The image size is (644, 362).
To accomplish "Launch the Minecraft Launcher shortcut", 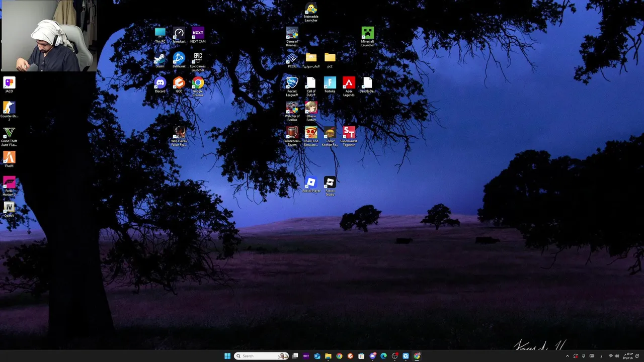I will 368,37.
